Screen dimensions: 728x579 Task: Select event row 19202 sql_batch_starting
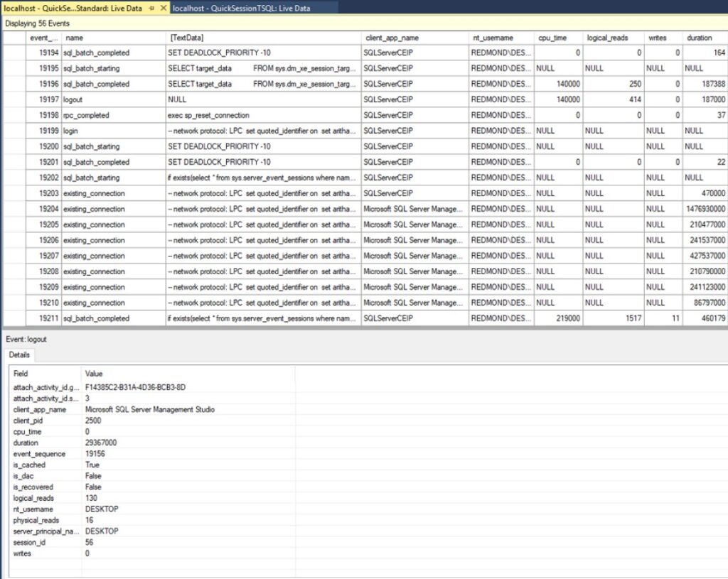365,178
